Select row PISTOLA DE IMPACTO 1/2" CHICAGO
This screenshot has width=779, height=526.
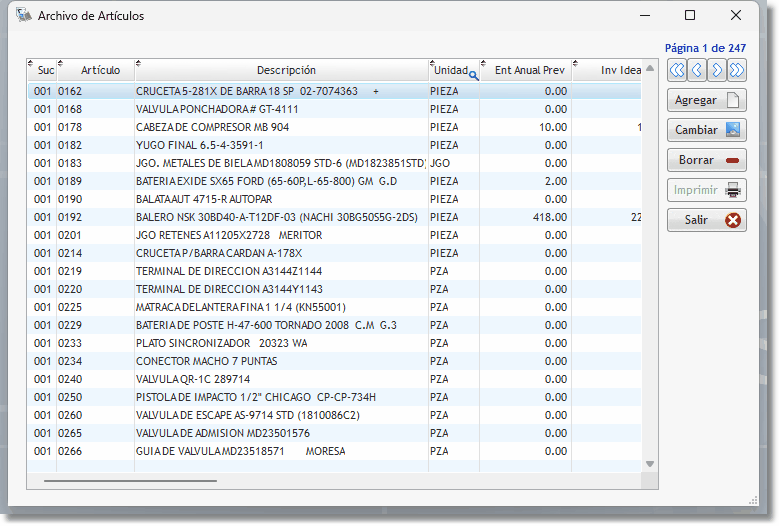point(334,397)
